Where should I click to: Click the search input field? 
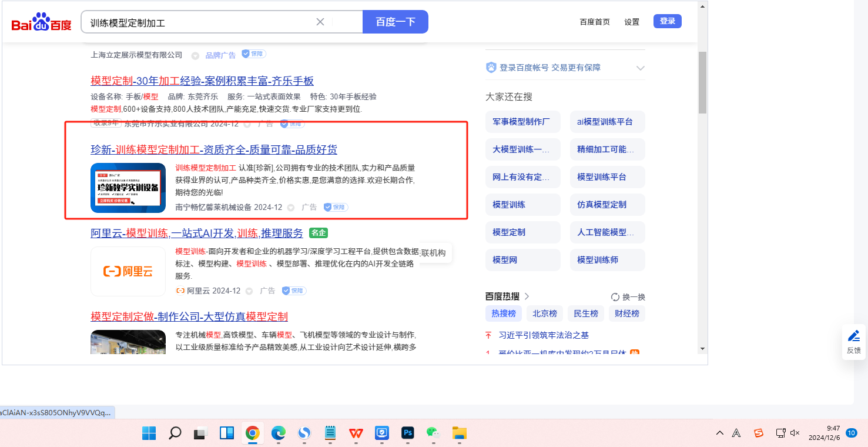pyautogui.click(x=200, y=22)
